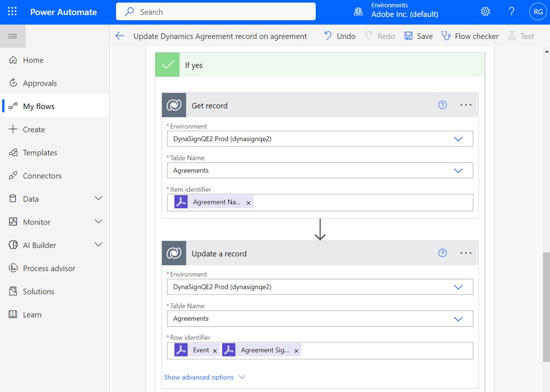Remove the Agreement Na... token
Viewport: 550px width, 392px height.
tap(248, 203)
